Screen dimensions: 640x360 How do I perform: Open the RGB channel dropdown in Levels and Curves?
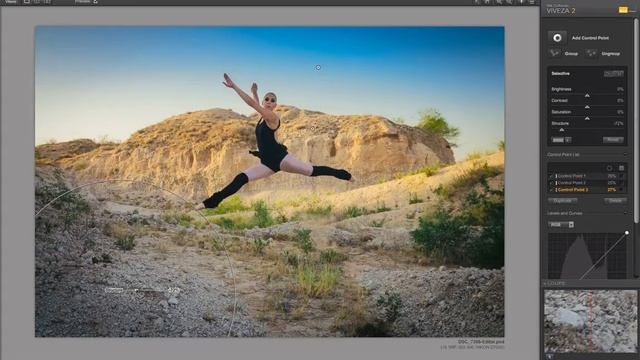(561, 224)
